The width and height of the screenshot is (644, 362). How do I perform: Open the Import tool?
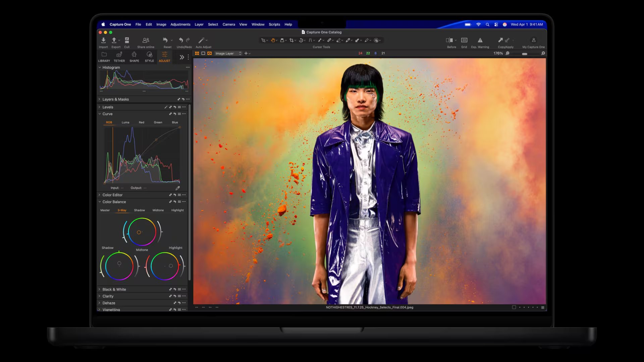pos(103,41)
